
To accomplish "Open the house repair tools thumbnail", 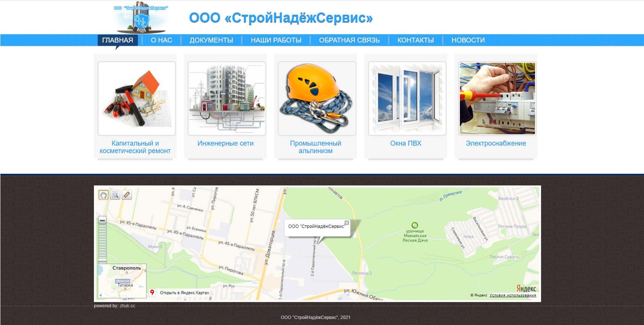I will point(137,99).
